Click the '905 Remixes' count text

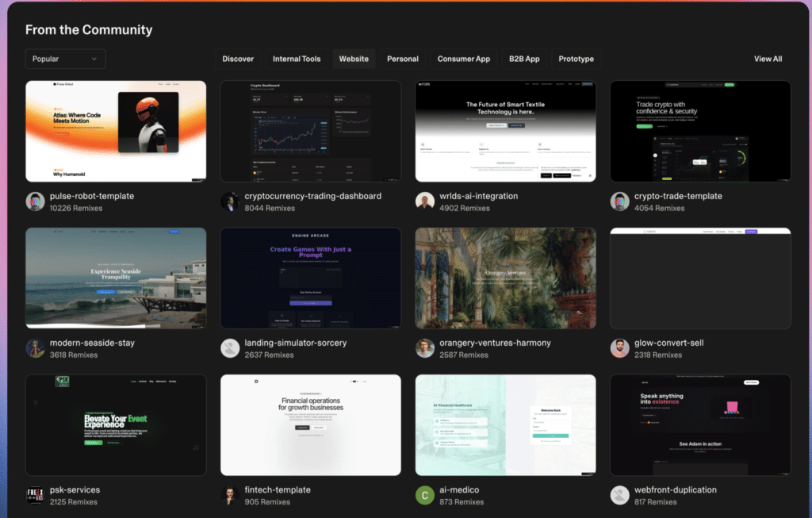pyautogui.click(x=267, y=502)
